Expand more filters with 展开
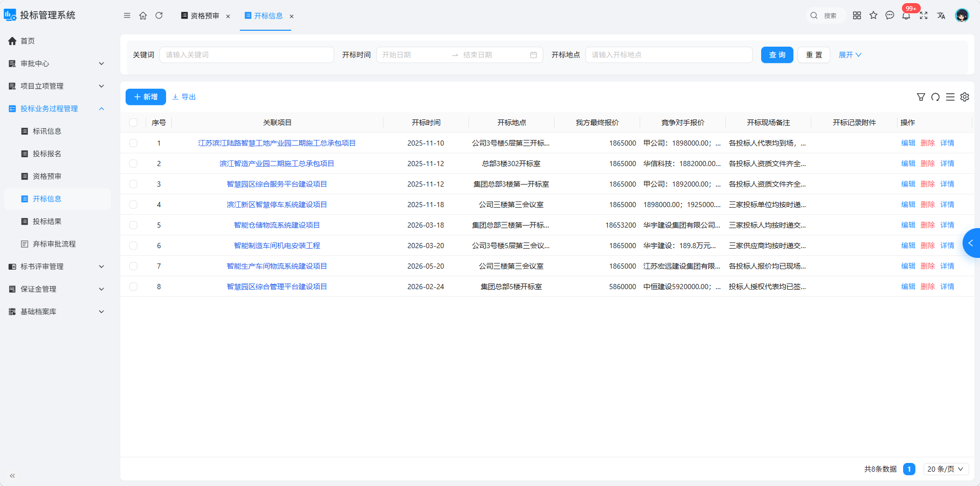This screenshot has height=486, width=980. (850, 55)
